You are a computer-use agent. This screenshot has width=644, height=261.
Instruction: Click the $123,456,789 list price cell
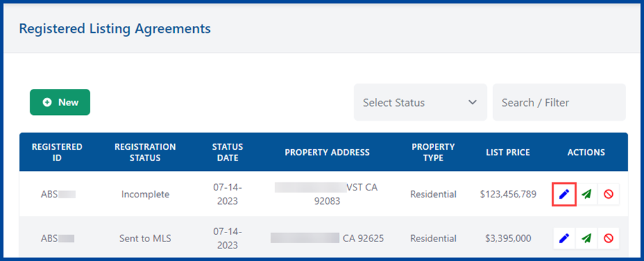(509, 194)
